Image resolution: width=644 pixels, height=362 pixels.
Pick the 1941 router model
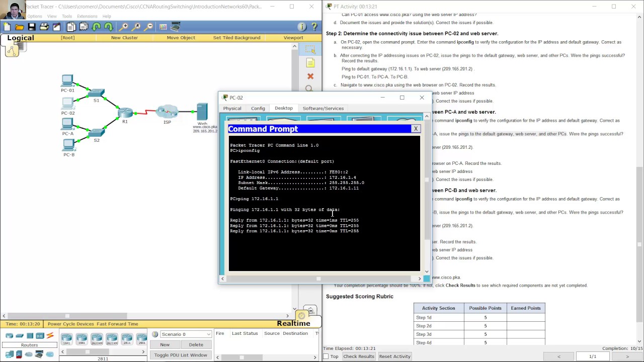point(82,339)
